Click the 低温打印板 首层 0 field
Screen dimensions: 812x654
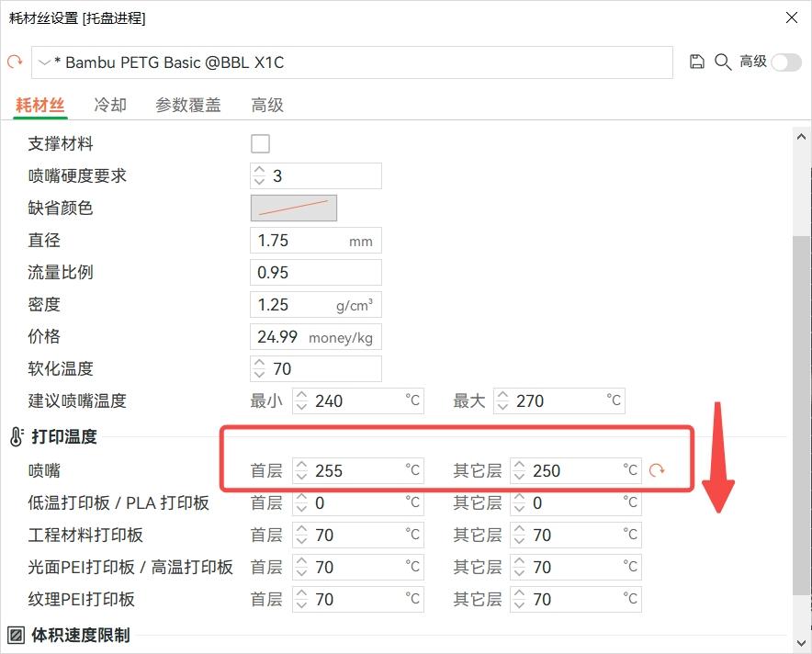click(x=358, y=502)
